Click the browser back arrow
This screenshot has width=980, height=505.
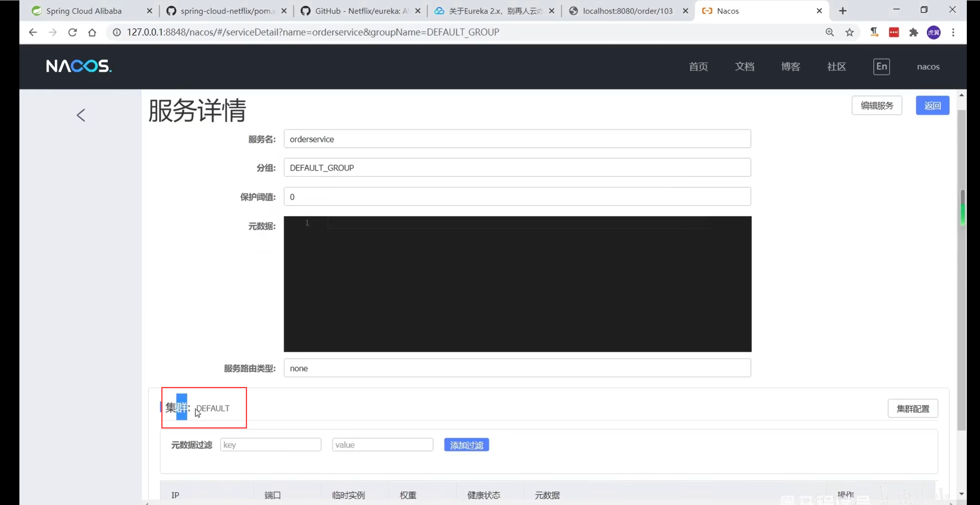point(33,32)
